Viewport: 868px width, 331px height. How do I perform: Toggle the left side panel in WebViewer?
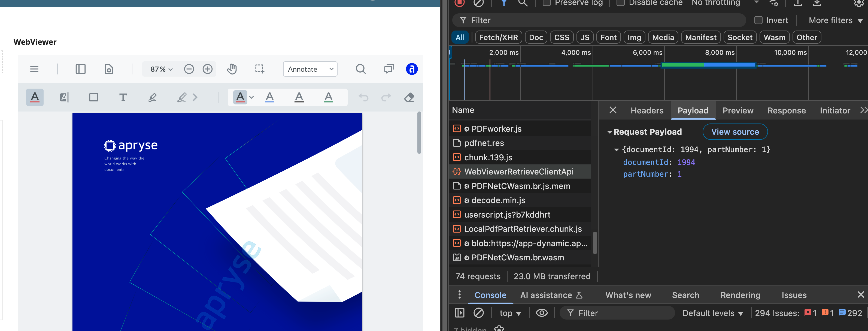81,69
